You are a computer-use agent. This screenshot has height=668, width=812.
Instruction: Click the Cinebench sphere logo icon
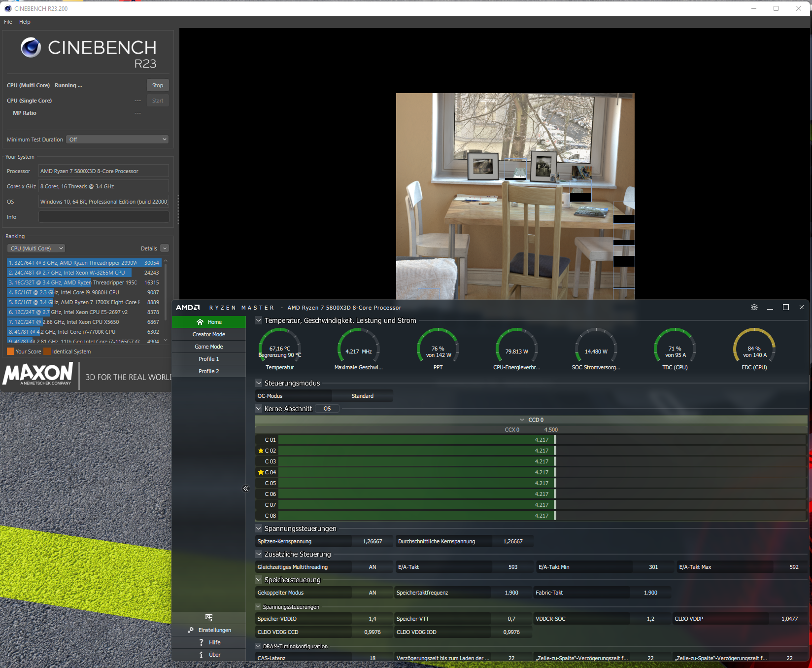click(31, 47)
